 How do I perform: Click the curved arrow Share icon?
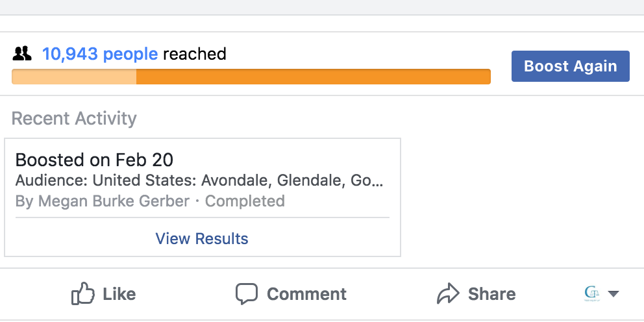pos(448,293)
